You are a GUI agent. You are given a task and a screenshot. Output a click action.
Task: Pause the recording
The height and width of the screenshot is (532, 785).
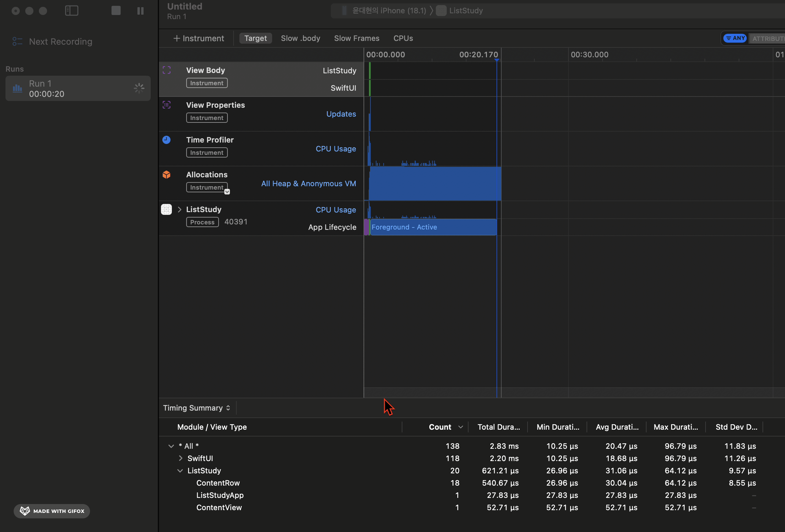[x=140, y=11]
